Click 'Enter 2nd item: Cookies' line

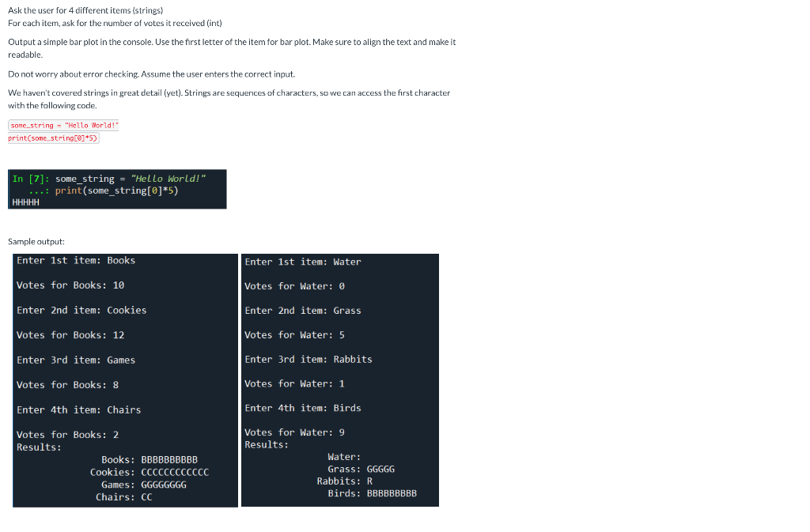[x=81, y=310]
